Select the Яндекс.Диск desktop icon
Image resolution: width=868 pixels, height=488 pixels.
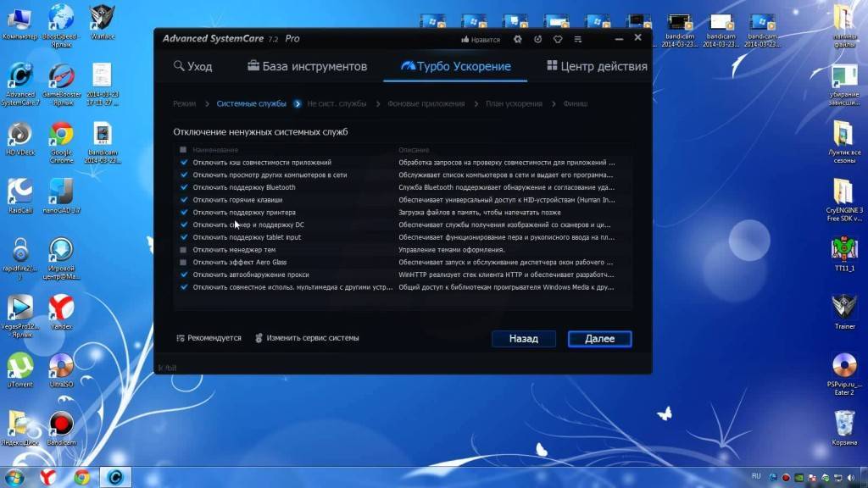coord(20,428)
